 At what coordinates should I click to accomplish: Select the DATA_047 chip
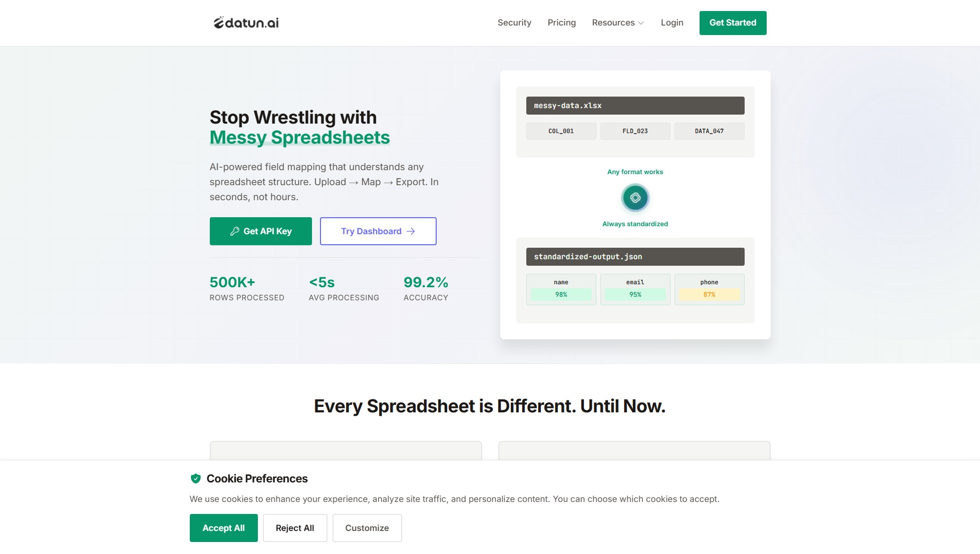709,131
